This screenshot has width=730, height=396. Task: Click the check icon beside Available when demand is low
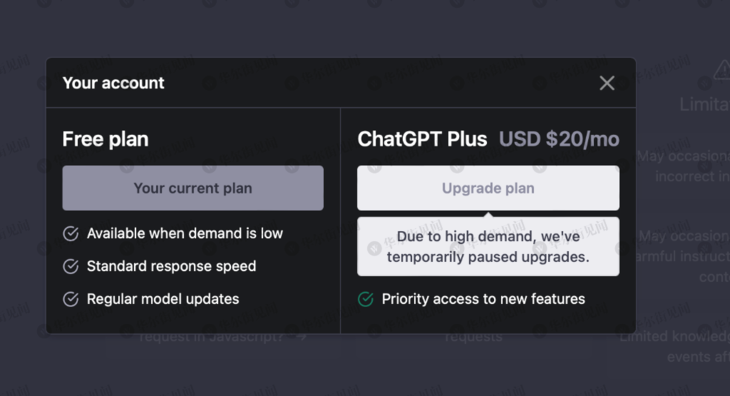pyautogui.click(x=71, y=234)
